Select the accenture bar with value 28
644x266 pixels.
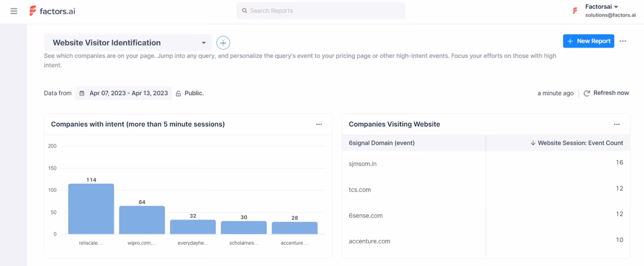click(295, 228)
